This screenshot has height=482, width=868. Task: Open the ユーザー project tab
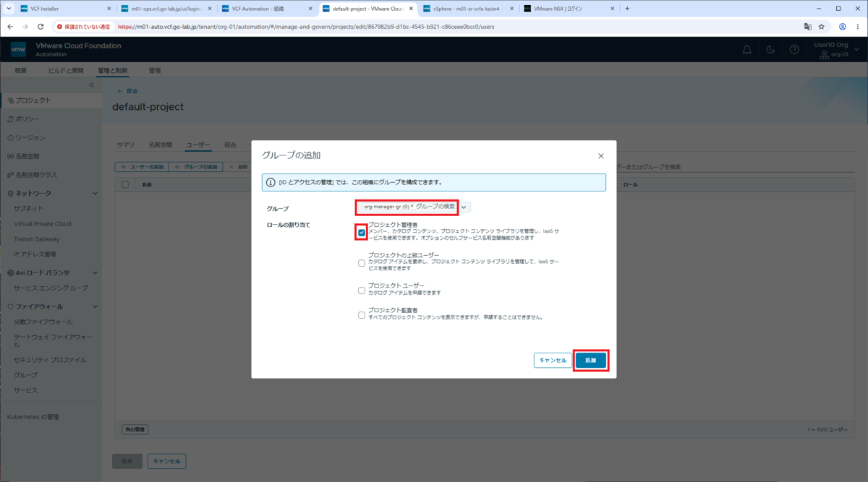pos(199,145)
